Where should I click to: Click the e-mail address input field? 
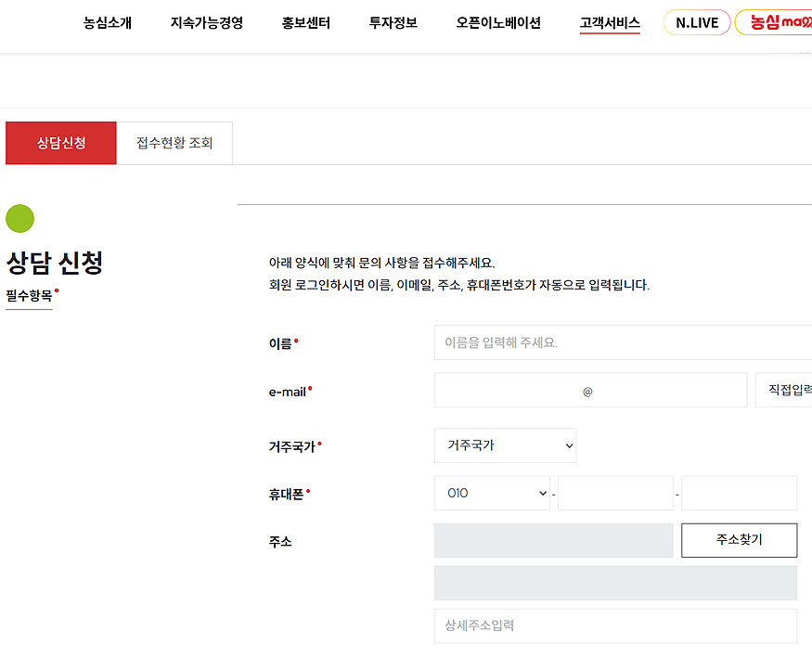click(506, 391)
